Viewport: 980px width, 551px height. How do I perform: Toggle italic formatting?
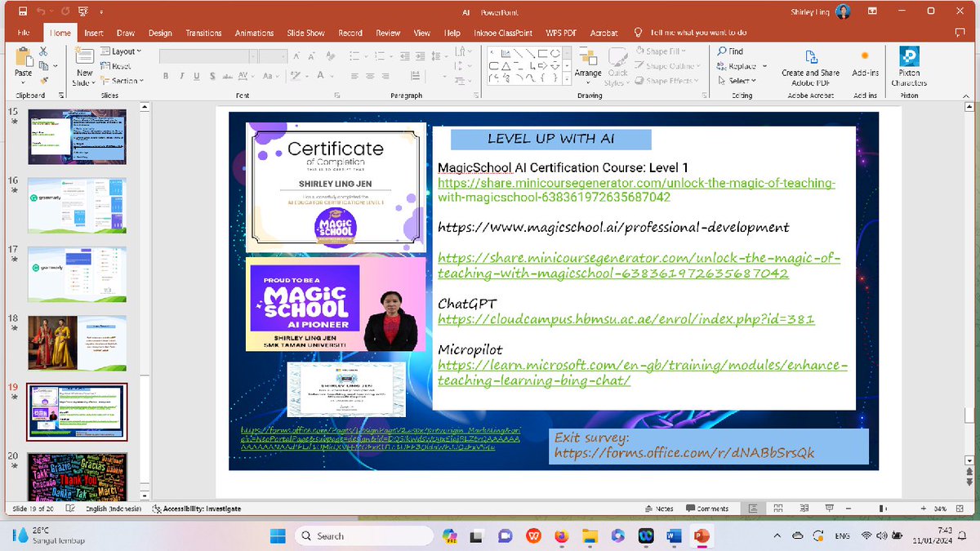(x=180, y=75)
